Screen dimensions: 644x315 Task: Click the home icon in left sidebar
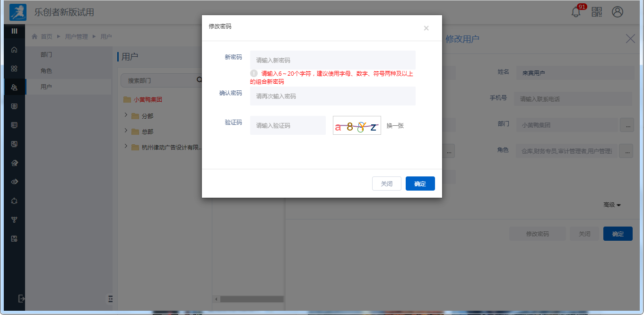coord(14,50)
